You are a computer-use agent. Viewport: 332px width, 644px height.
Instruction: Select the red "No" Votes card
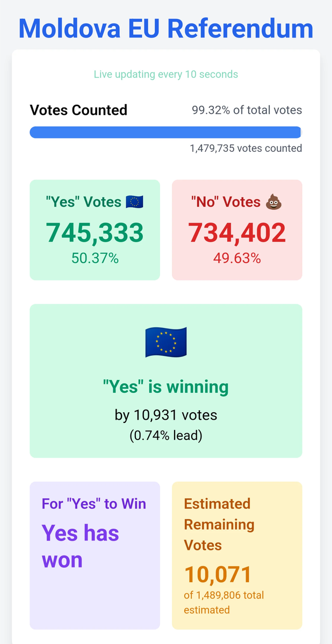237,230
